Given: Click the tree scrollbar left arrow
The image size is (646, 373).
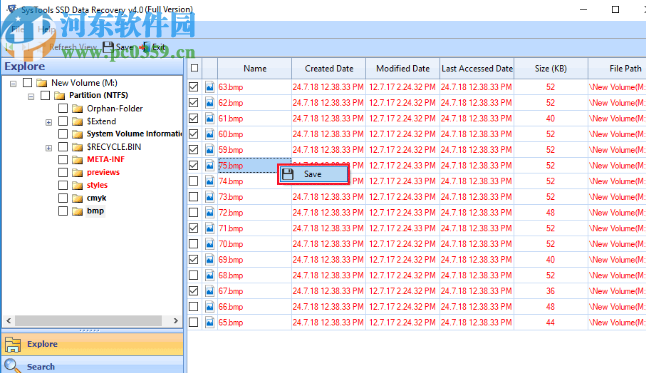Looking at the screenshot, I should point(9,320).
